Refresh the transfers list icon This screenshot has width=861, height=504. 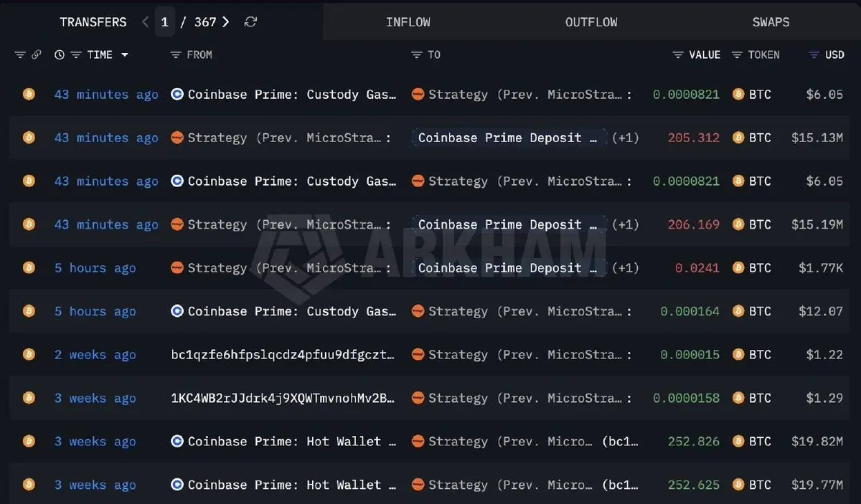tap(250, 22)
